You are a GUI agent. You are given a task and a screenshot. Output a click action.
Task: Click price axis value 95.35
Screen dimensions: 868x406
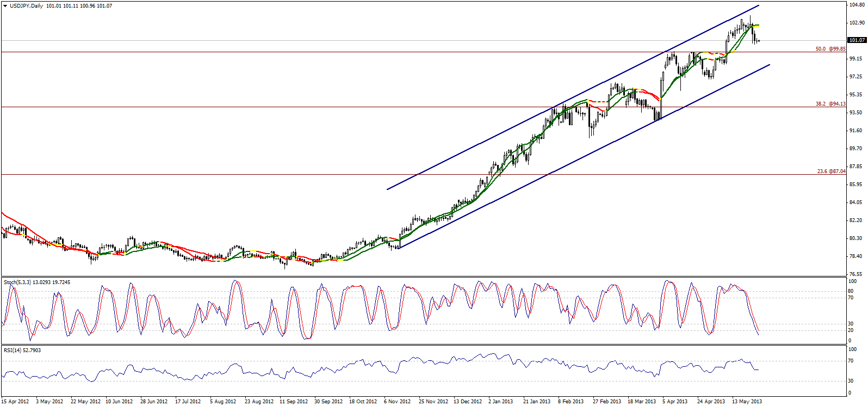click(857, 95)
